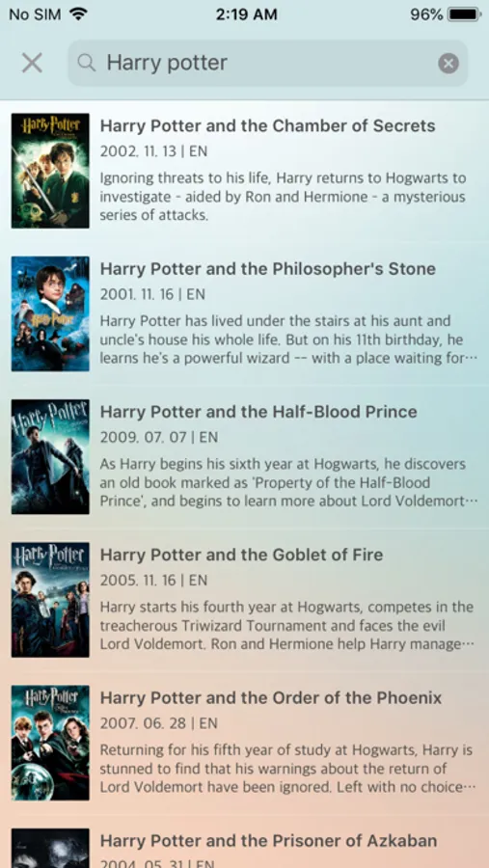Open Chamber of Secrets poster thumbnail
Viewport: 489px width, 868px height.
pyautogui.click(x=50, y=171)
